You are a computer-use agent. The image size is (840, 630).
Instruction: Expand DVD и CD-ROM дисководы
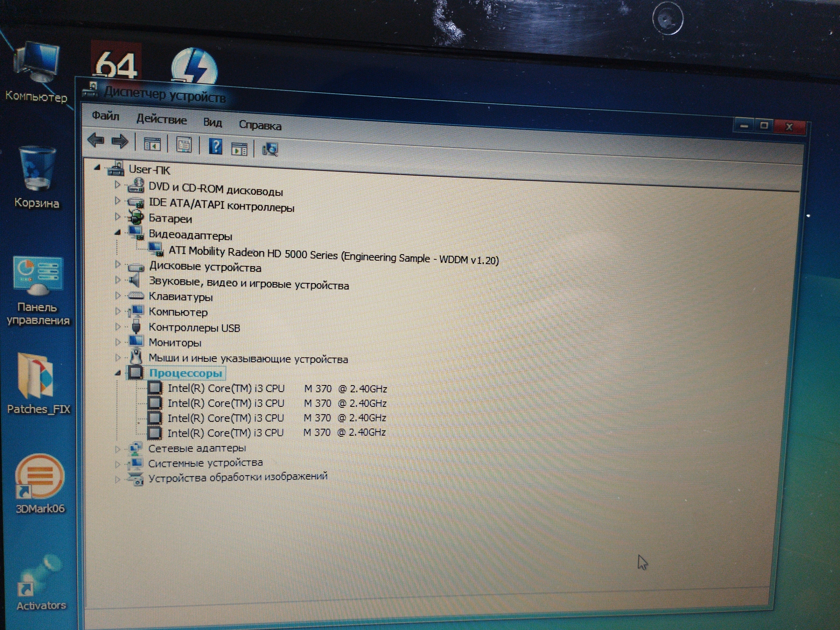117,185
